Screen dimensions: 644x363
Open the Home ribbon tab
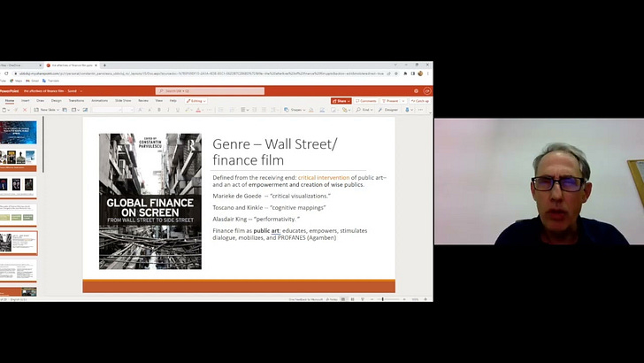(x=10, y=101)
